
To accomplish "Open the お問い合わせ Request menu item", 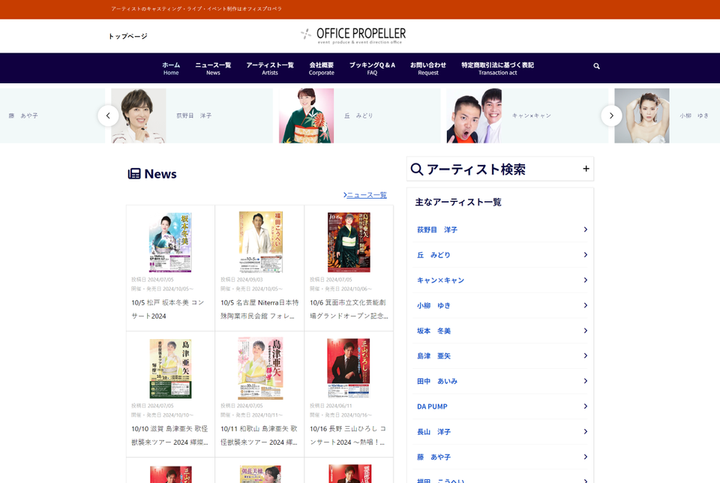I will coord(428,68).
